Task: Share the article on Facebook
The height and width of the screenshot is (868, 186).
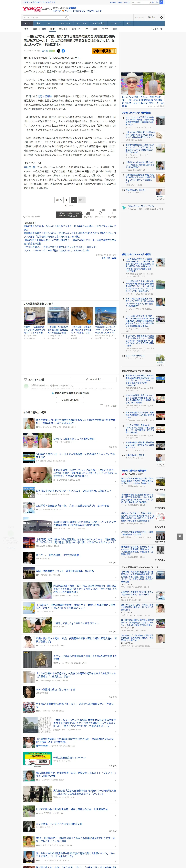Action: pos(63,51)
